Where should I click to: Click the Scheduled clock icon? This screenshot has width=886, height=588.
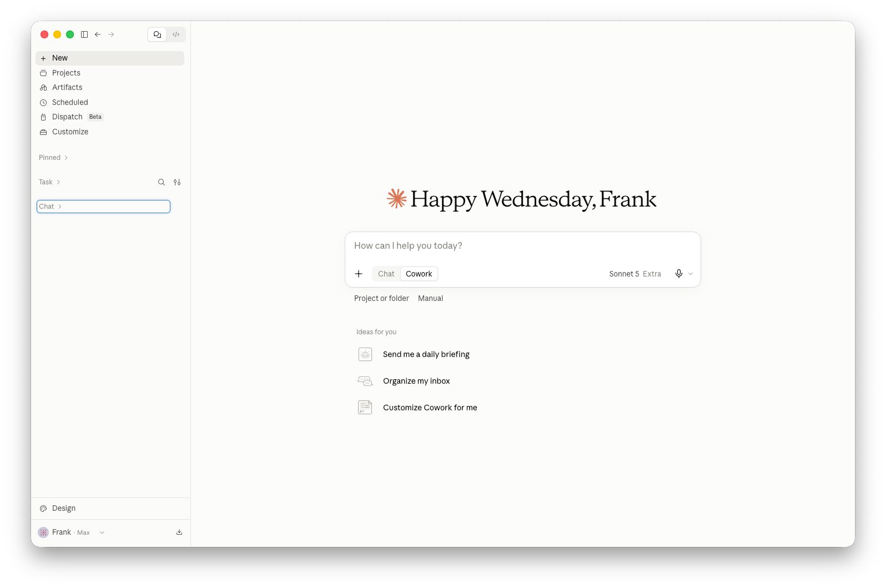(43, 103)
